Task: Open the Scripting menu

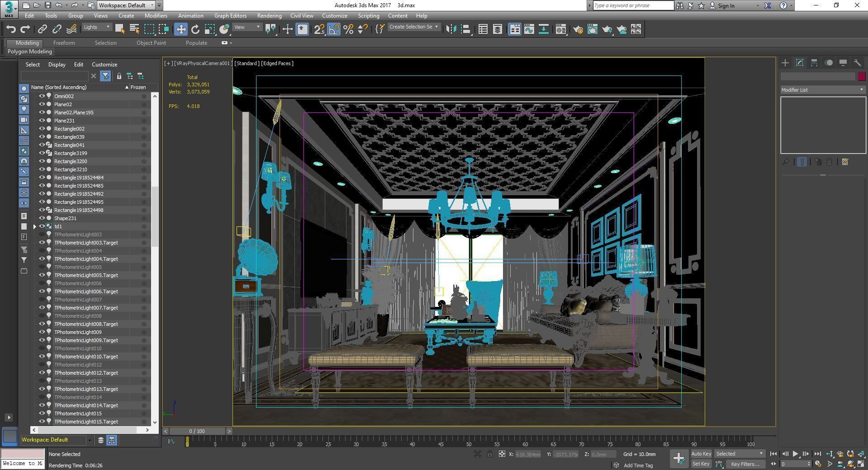Action: tap(369, 16)
